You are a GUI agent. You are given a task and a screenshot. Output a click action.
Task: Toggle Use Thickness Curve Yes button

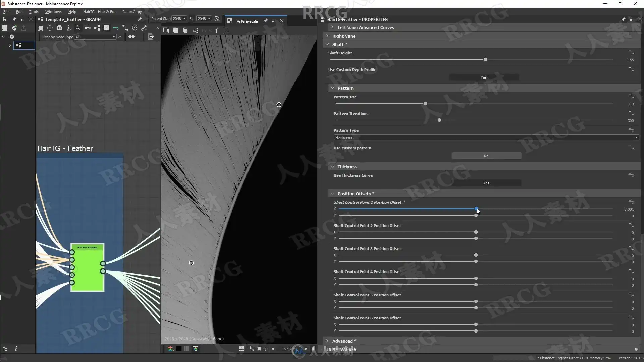(x=486, y=183)
